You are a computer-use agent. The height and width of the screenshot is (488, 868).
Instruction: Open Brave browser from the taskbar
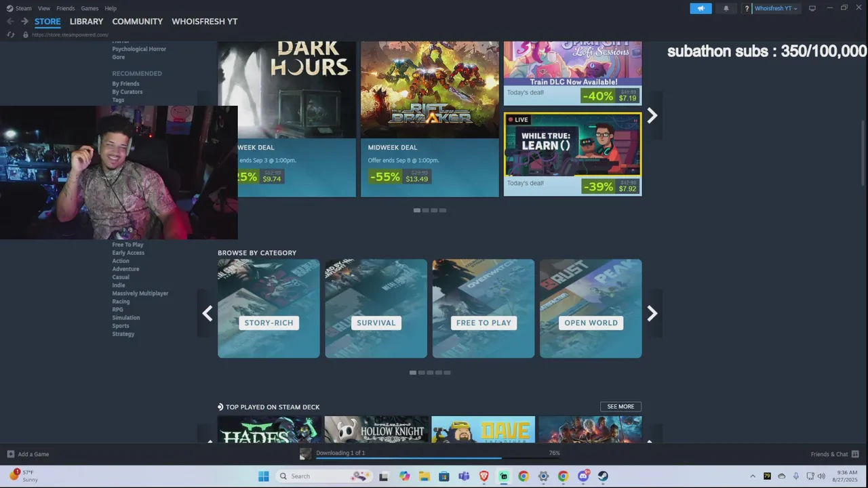click(x=484, y=476)
